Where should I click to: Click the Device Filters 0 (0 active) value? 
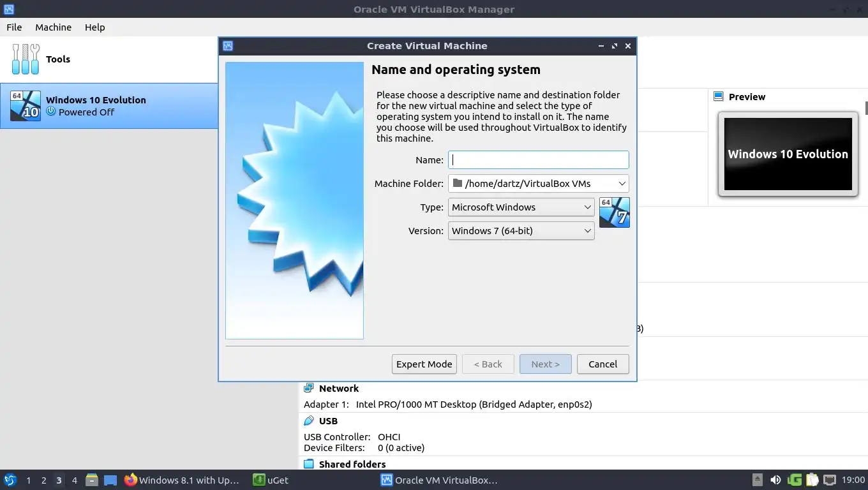[x=401, y=447]
